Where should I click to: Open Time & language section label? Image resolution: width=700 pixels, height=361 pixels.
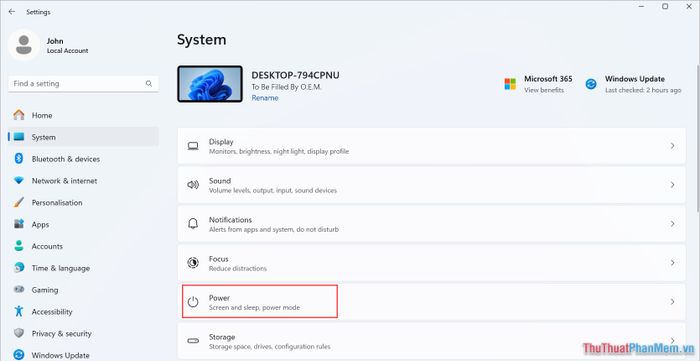61,268
